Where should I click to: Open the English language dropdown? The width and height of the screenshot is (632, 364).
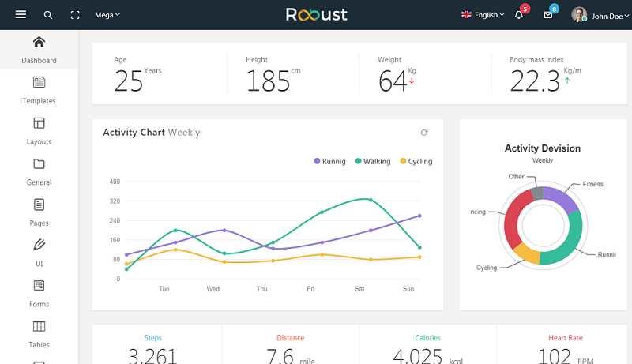483,15
